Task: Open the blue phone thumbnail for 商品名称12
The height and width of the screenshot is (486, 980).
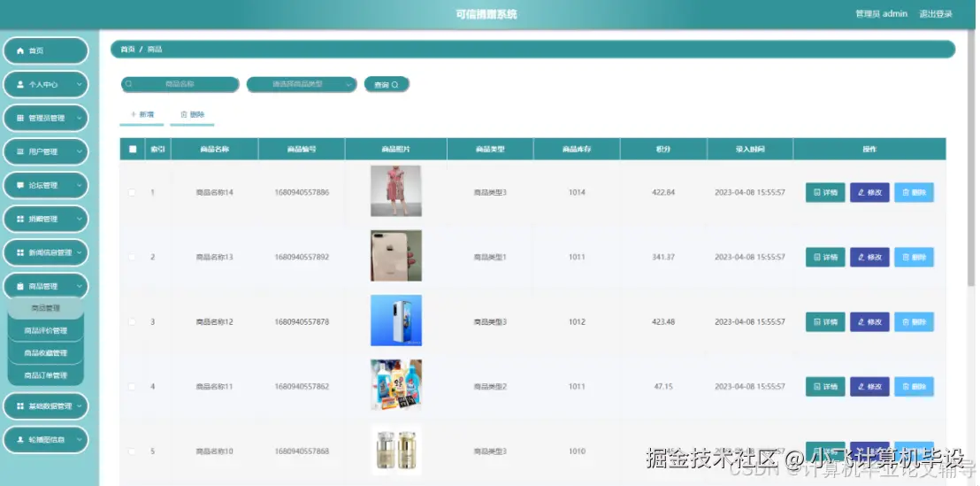Action: coord(395,320)
